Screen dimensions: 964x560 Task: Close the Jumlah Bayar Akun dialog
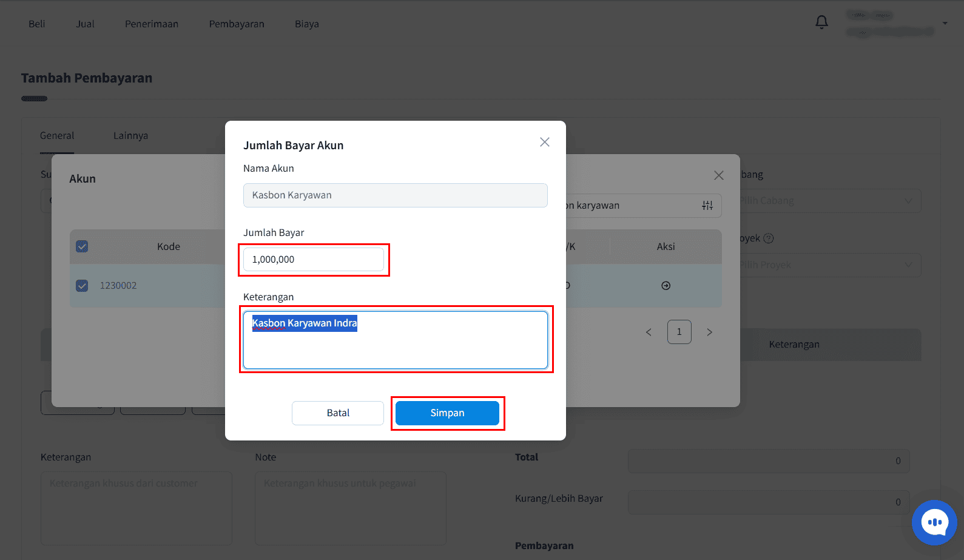[545, 142]
